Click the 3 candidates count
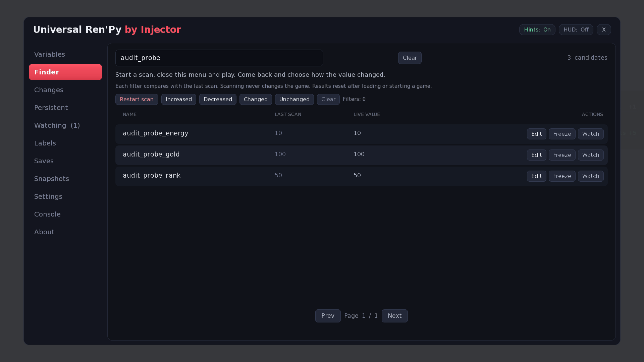644x362 pixels. 587,58
